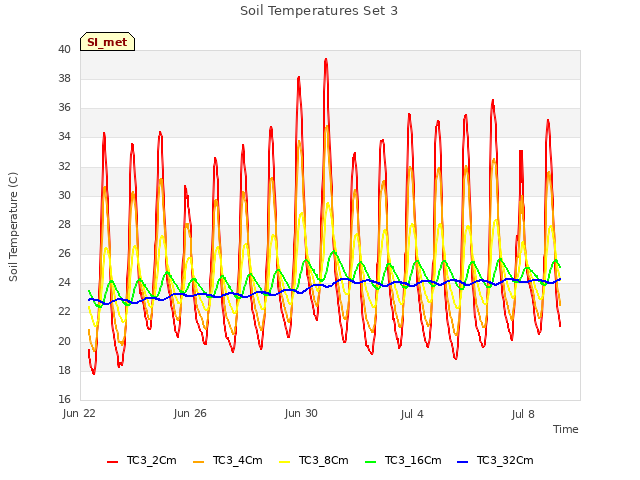This screenshot has height=480, width=640.
Task: Click the 20 y-axis tick label
Action: coord(64,341)
